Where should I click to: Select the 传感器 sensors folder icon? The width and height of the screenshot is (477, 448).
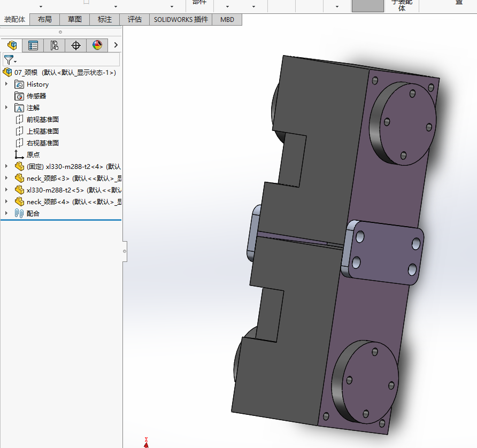tap(19, 96)
